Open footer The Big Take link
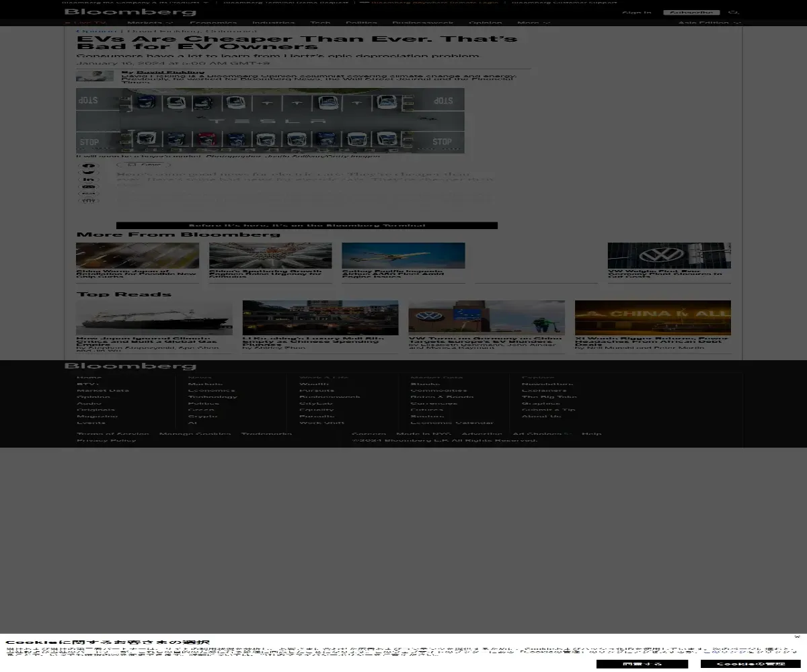Viewport: 807px width, 672px height. pyautogui.click(x=550, y=397)
